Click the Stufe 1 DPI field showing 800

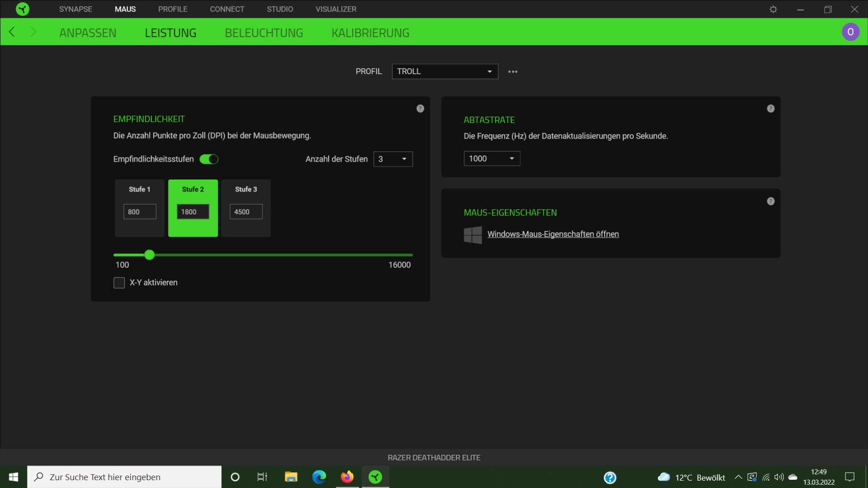[x=140, y=212]
